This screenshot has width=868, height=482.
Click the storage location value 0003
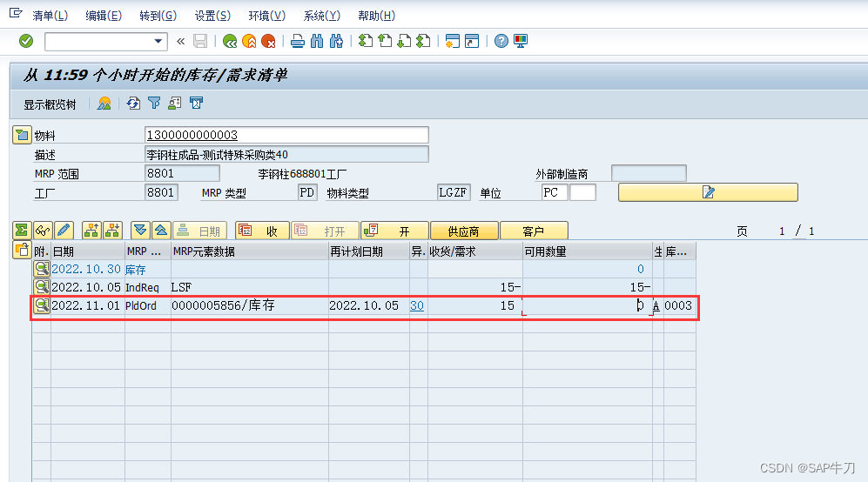point(678,305)
